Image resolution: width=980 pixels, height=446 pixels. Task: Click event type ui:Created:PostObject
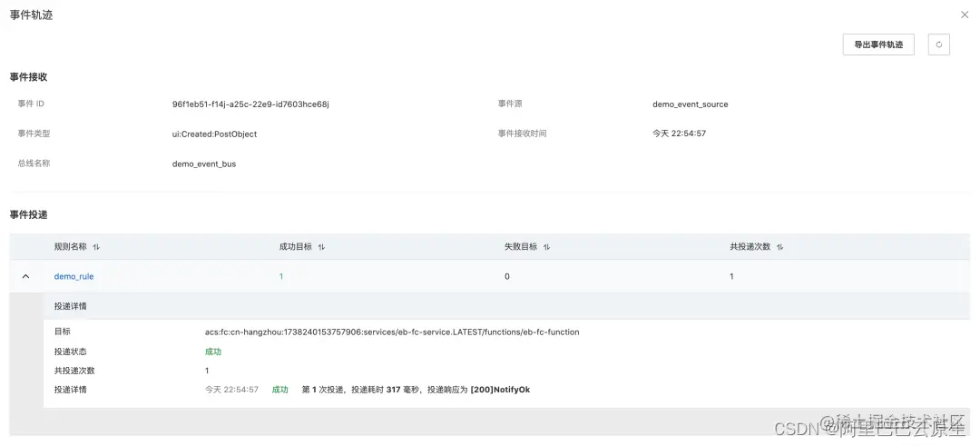pyautogui.click(x=214, y=134)
